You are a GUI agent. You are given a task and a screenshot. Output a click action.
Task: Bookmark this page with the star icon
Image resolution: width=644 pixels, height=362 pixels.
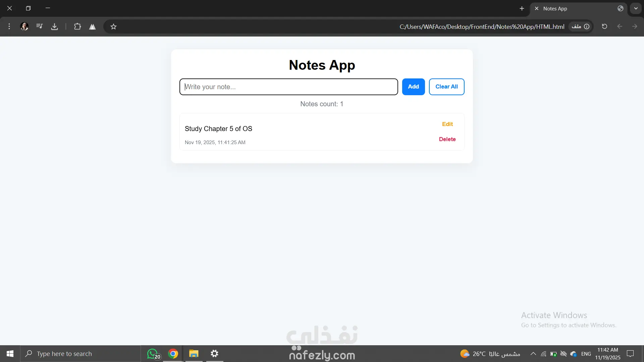pos(113,26)
